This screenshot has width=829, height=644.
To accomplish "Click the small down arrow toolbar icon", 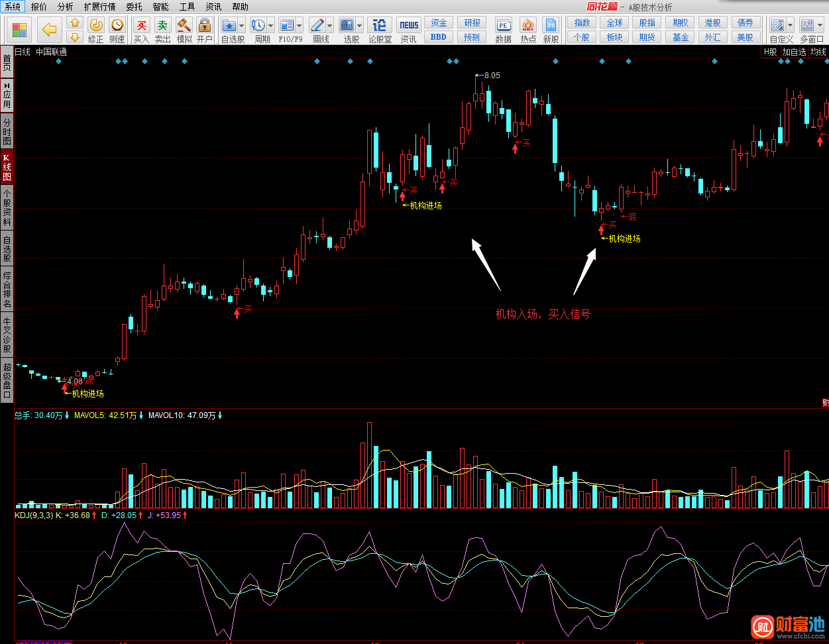I will 74,37.
